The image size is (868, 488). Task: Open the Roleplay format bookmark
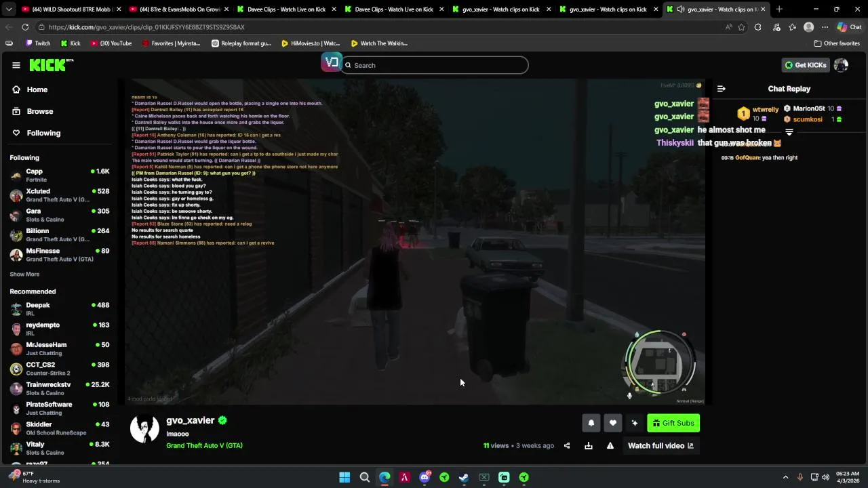coord(241,43)
